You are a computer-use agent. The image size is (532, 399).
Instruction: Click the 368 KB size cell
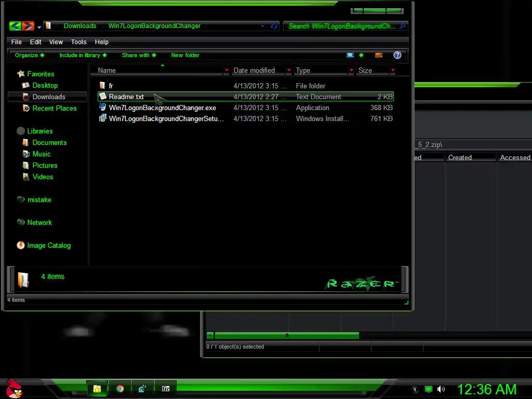point(381,108)
